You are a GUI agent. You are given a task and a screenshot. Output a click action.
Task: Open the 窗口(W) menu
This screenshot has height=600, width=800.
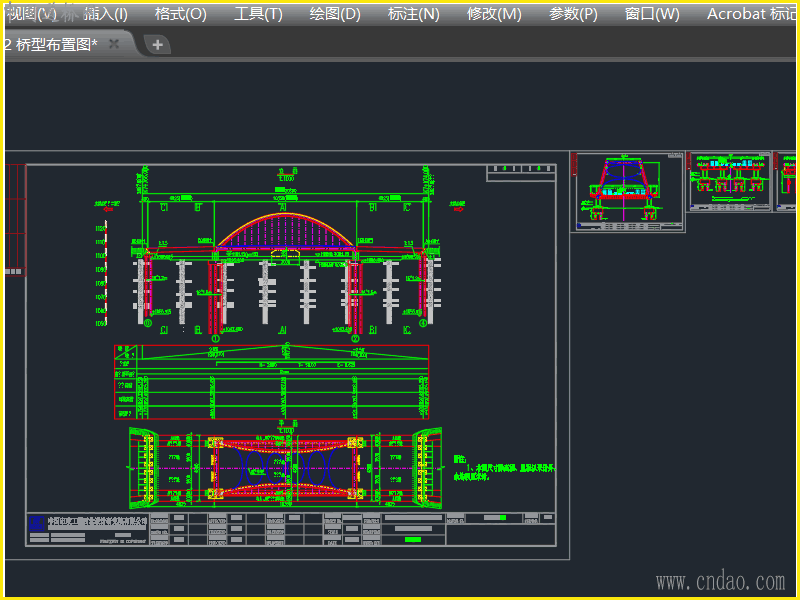[652, 14]
